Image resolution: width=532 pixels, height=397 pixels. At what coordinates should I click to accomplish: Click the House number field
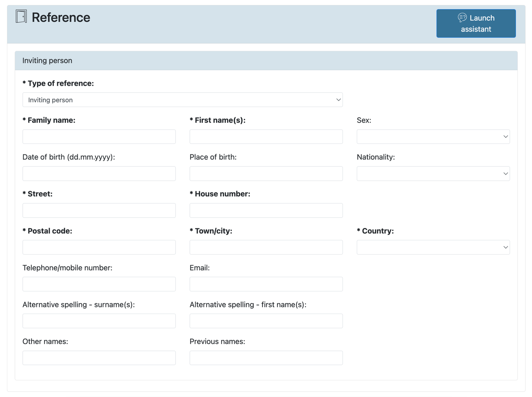(266, 210)
